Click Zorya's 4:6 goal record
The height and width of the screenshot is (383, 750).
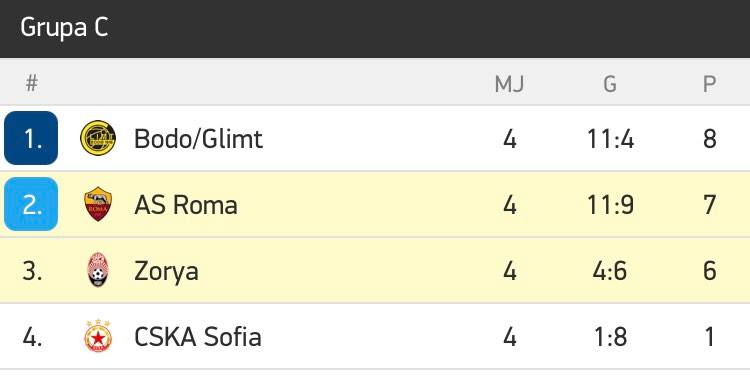[x=610, y=271]
